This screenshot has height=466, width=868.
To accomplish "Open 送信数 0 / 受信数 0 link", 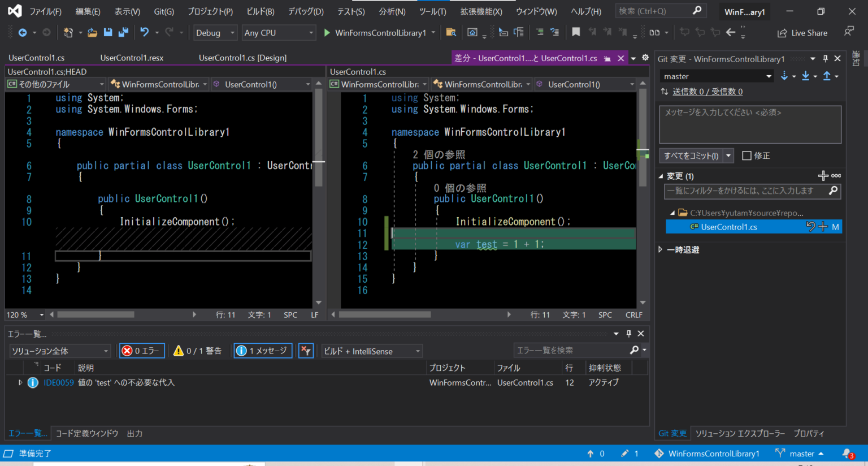I will 708,91.
